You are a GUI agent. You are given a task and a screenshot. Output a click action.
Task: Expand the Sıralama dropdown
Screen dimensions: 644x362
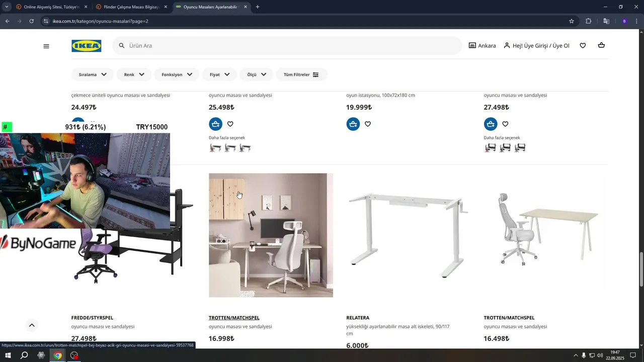(93, 74)
